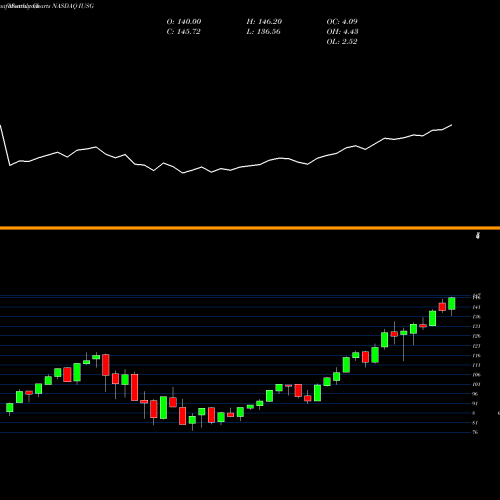Click the close price value C: 145.72
This screenshot has width=500, height=500.
[184, 32]
